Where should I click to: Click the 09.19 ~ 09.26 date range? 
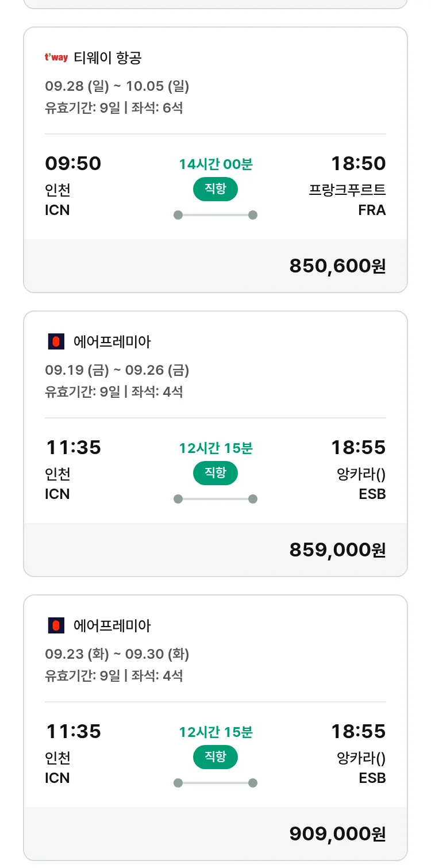point(117,370)
